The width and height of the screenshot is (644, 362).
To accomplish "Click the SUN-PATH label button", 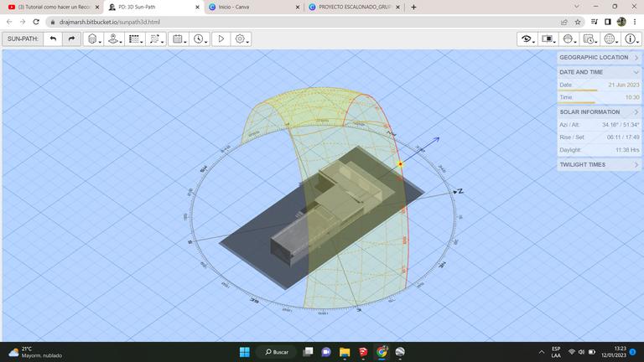I will click(23, 39).
